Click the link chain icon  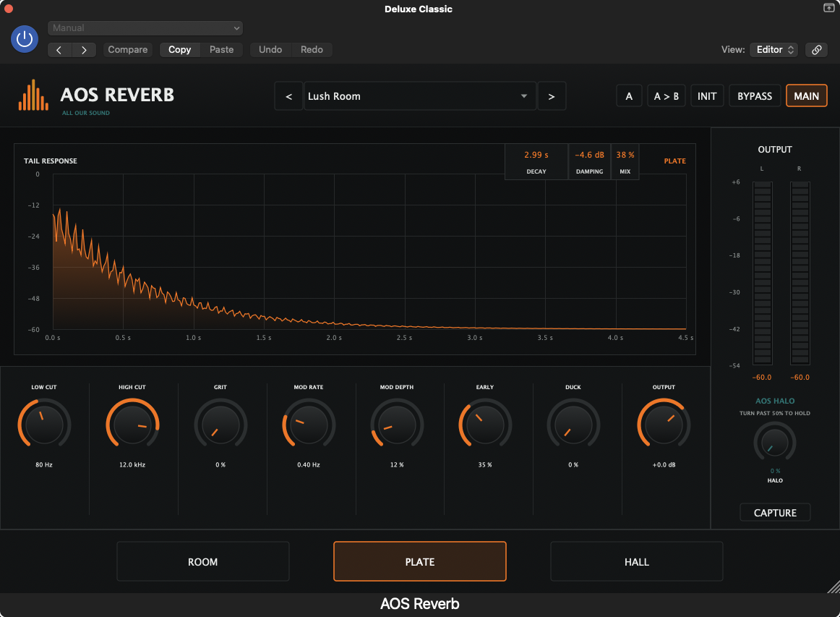click(816, 49)
